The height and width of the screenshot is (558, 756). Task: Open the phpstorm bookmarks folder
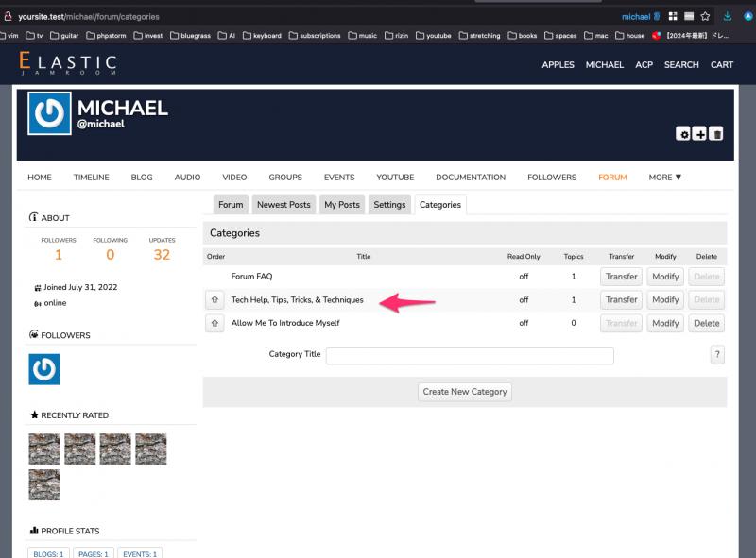pyautogui.click(x=106, y=36)
